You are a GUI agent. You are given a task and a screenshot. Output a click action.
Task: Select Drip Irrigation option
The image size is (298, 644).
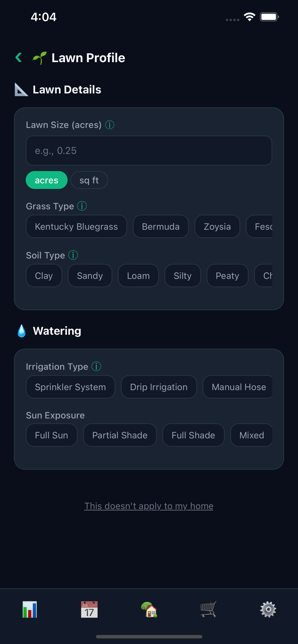(159, 387)
